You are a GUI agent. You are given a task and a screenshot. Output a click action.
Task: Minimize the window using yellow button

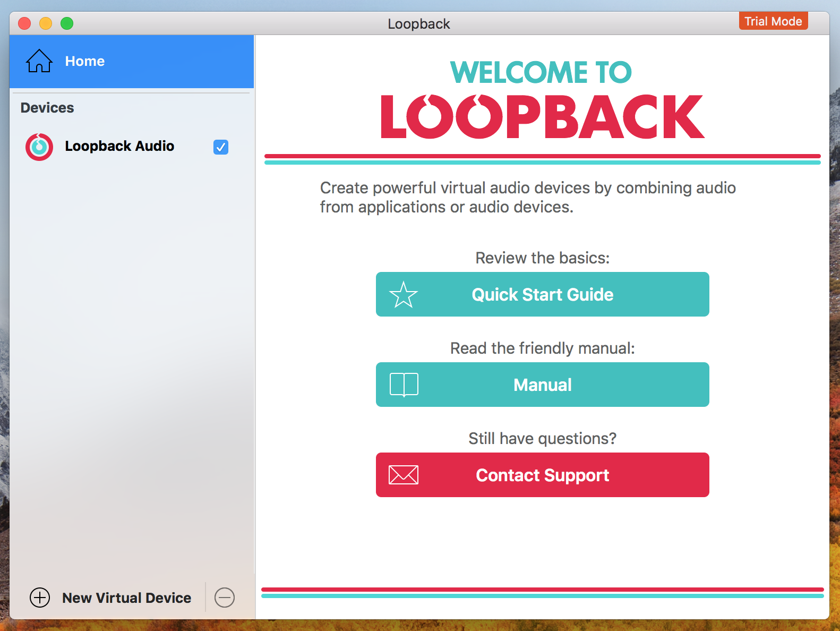click(46, 23)
